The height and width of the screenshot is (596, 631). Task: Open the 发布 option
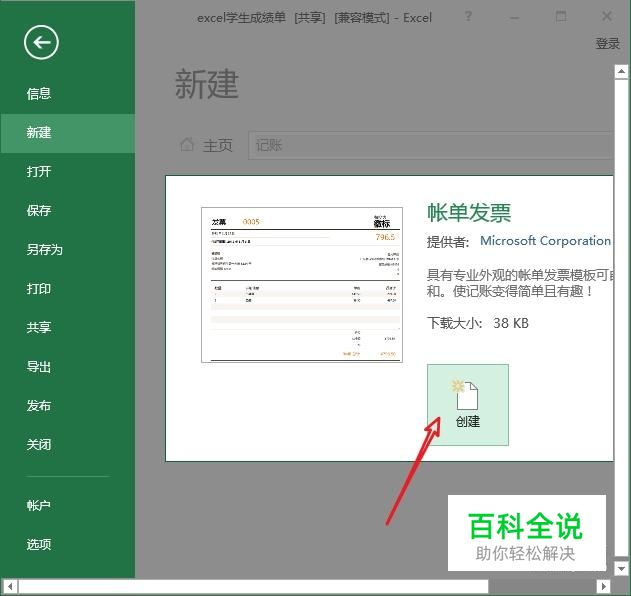click(39, 406)
